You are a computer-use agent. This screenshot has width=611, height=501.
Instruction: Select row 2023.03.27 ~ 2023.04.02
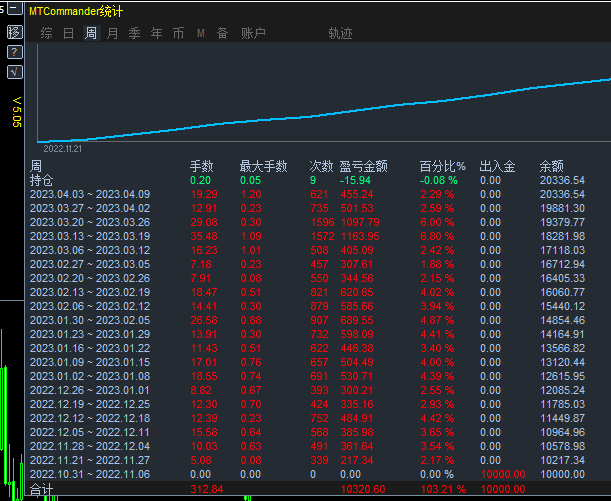click(x=90, y=208)
